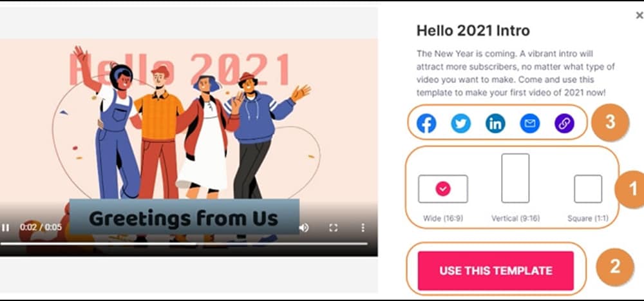Select the Vertical (9:16) aspect ratio
The height and width of the screenshot is (301, 644).
[x=515, y=178]
